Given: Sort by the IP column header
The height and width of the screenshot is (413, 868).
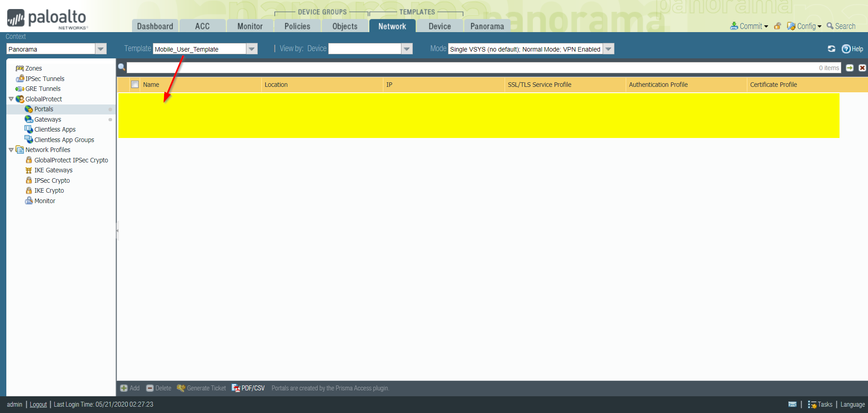Looking at the screenshot, I should pos(443,85).
